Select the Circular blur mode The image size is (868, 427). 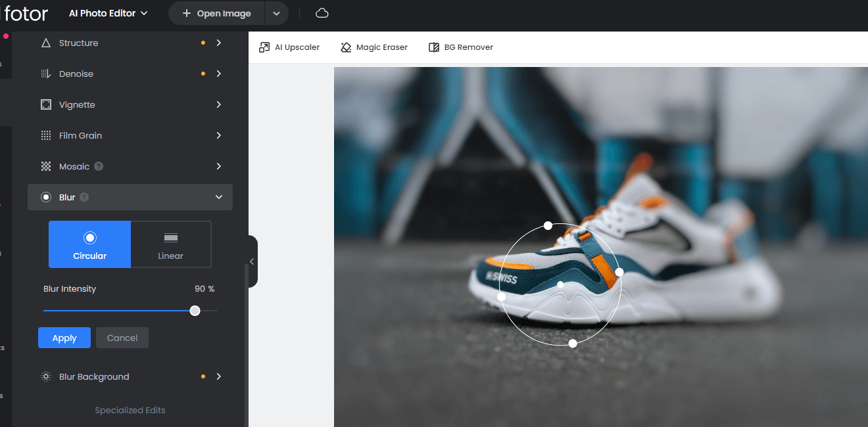pyautogui.click(x=89, y=244)
